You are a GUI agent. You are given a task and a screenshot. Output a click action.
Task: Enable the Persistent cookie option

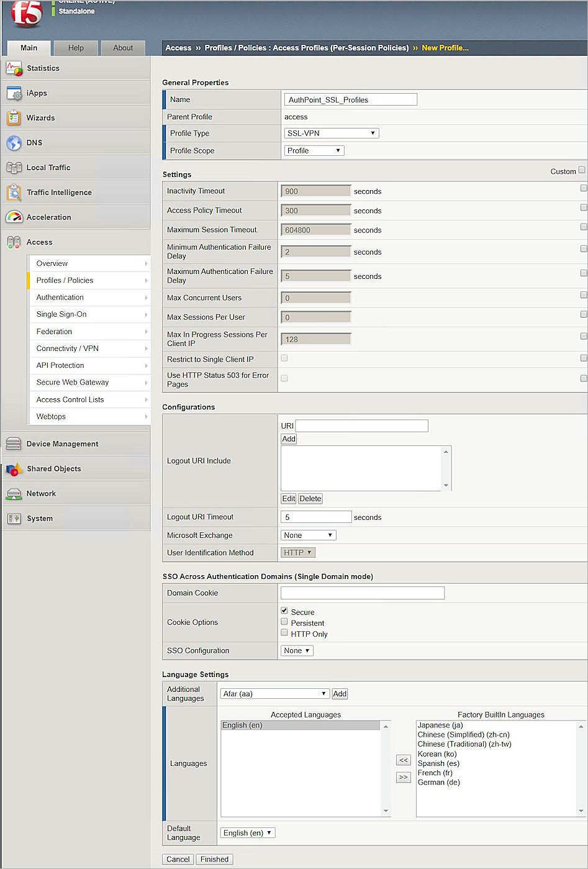(x=284, y=623)
